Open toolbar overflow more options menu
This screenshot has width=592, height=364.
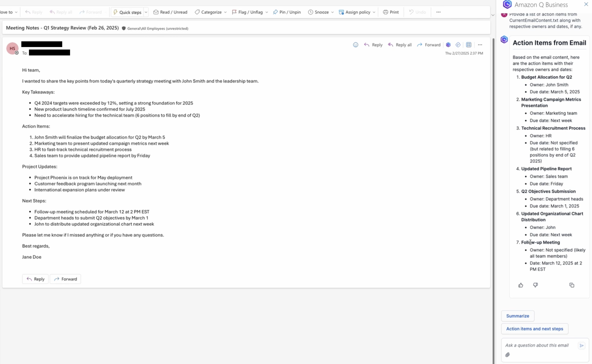tap(438, 12)
